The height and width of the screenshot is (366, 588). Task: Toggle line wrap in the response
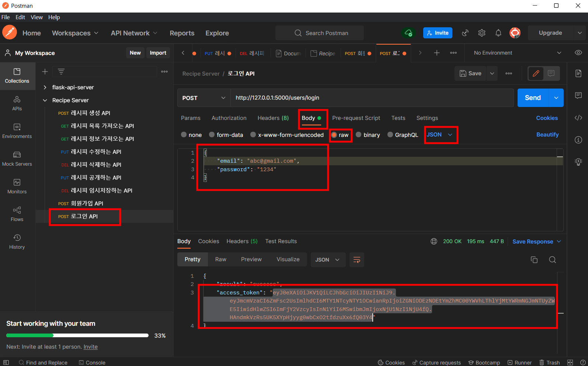356,260
